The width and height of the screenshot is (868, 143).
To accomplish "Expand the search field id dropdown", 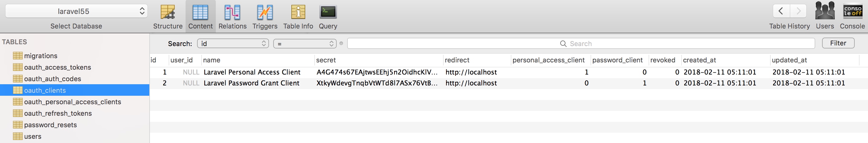I will coord(233,43).
